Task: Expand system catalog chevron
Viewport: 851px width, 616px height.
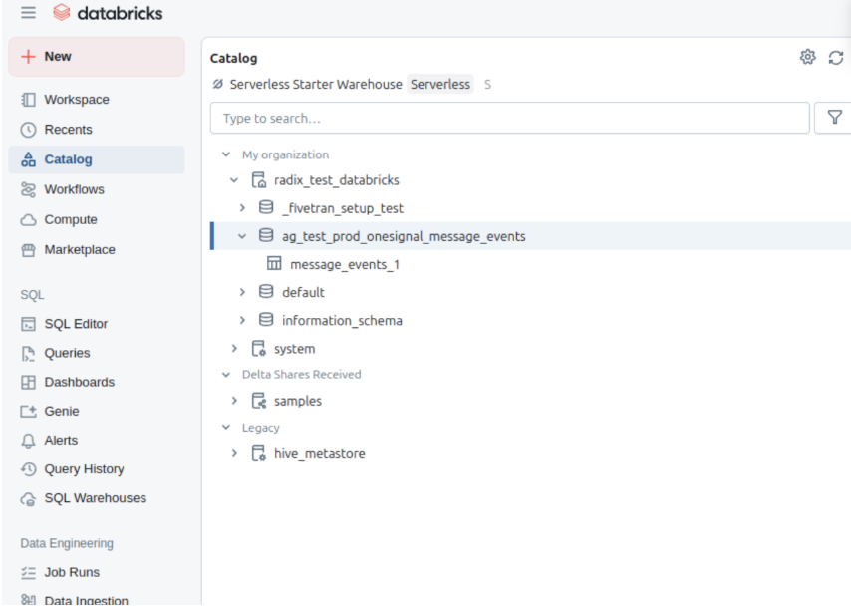Action: [x=234, y=349]
